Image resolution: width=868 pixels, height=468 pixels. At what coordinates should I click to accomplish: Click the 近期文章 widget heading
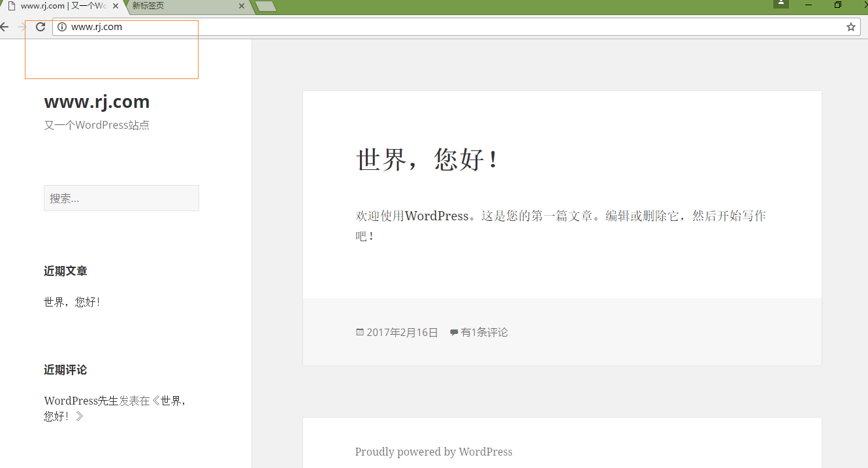[65, 271]
